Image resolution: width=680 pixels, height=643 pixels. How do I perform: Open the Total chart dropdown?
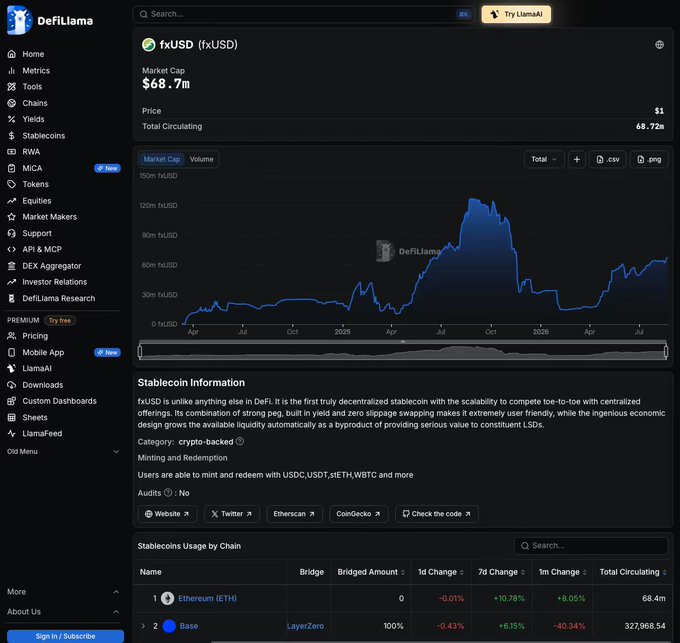click(544, 159)
